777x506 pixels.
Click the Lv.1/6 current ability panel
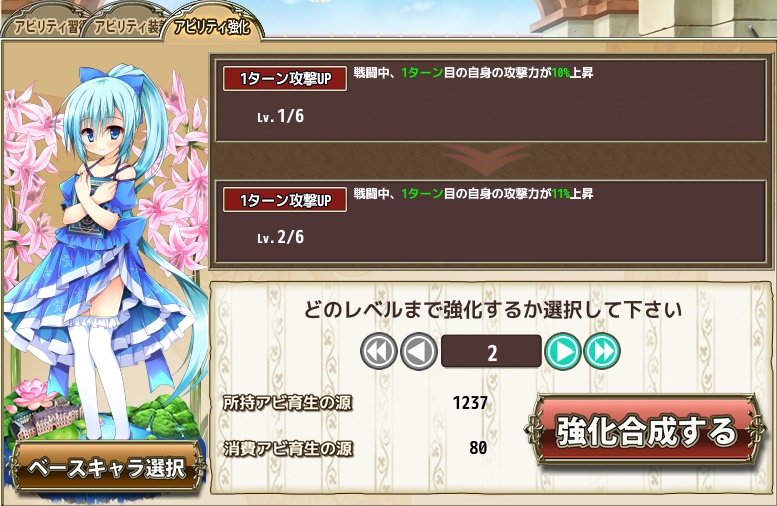pyautogui.click(x=491, y=101)
